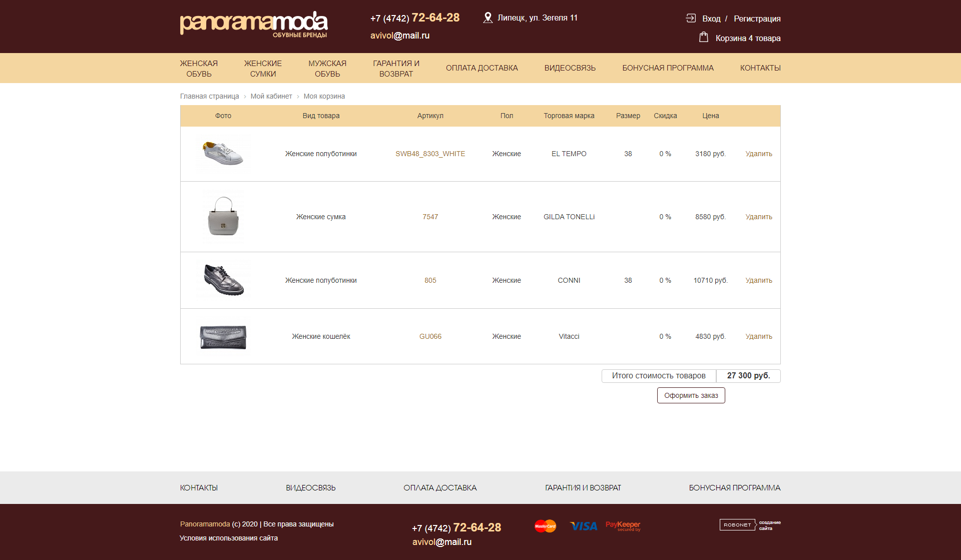The height and width of the screenshot is (560, 961).
Task: Click Итого стоимость товаров label
Action: (x=659, y=376)
